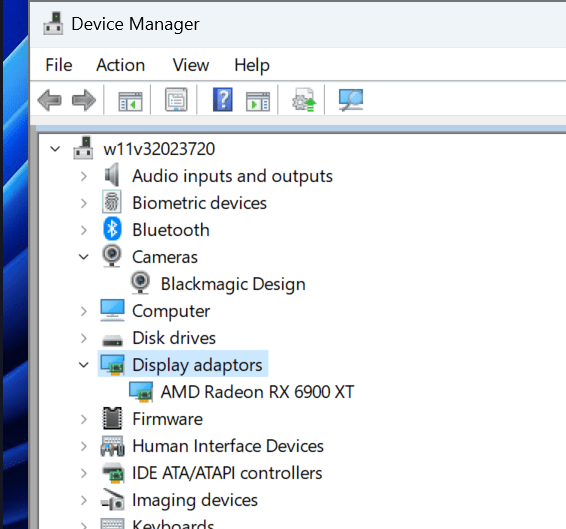Collapse the w11v32023720 root node
Screen dimensions: 566x529
pyautogui.click(x=55, y=149)
